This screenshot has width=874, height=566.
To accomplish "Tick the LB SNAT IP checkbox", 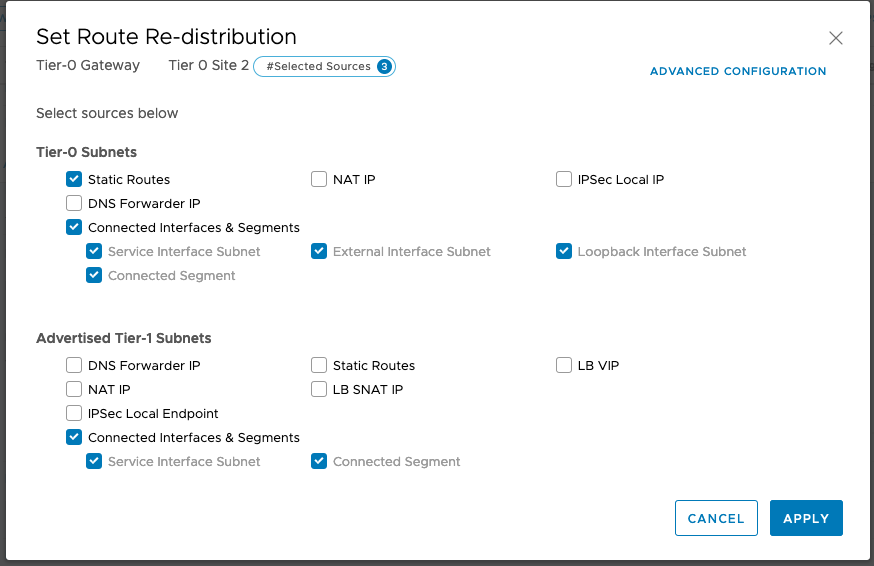I will click(319, 390).
